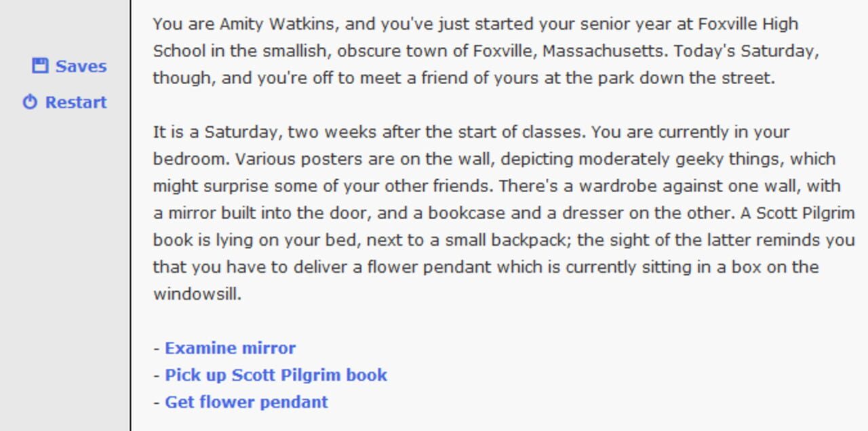Click the Restart power icon
Viewport: 868px width, 431px height.
pos(30,102)
